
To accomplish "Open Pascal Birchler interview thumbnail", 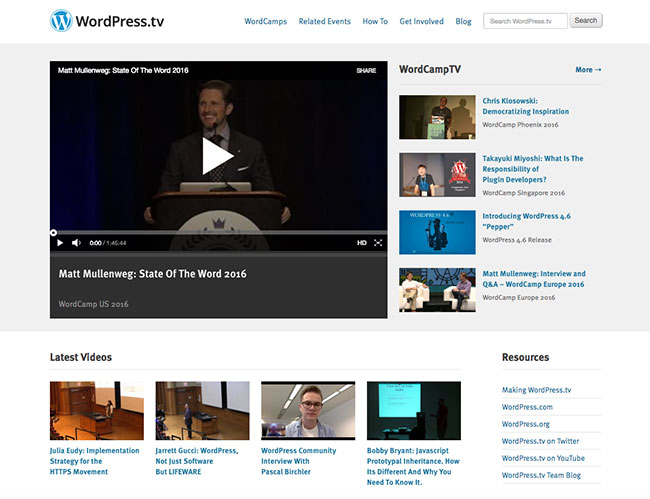I will pos(308,411).
